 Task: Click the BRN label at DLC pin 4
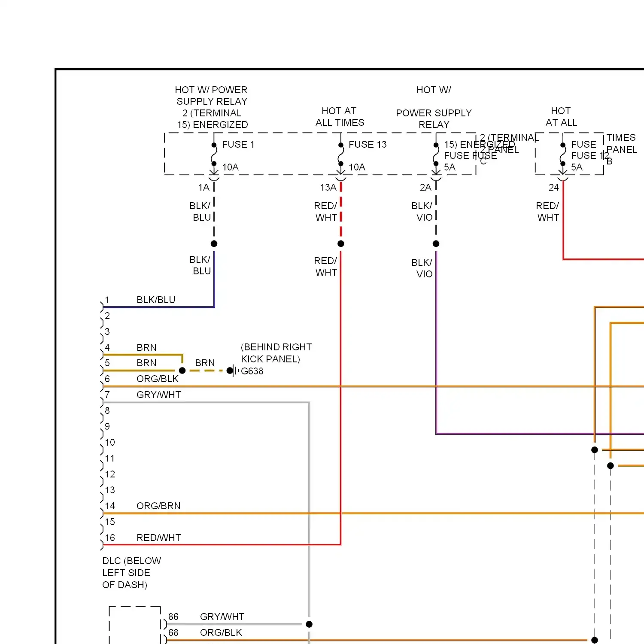click(x=146, y=348)
